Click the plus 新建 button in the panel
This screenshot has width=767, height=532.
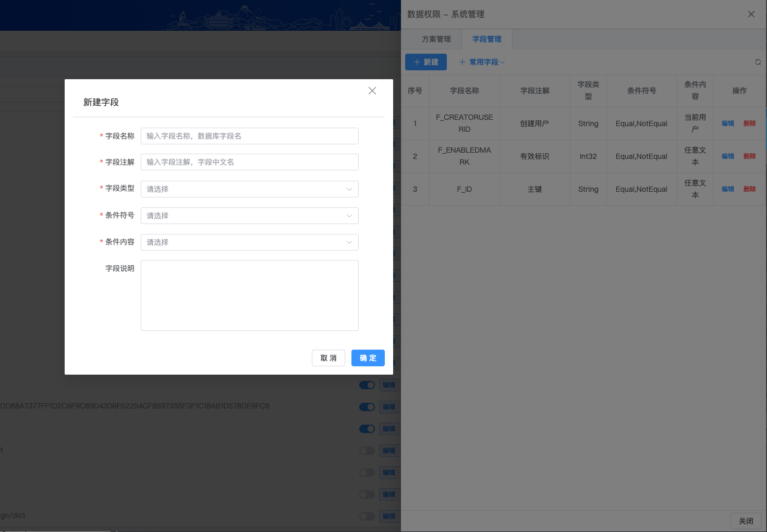point(425,62)
